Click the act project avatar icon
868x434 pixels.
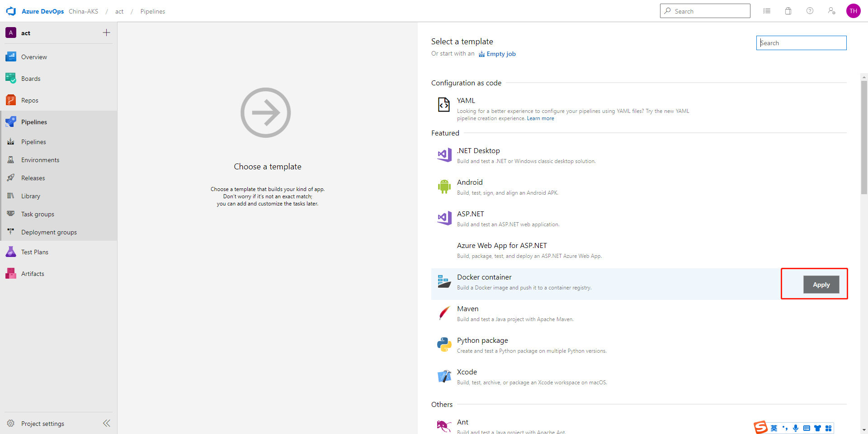(11, 33)
